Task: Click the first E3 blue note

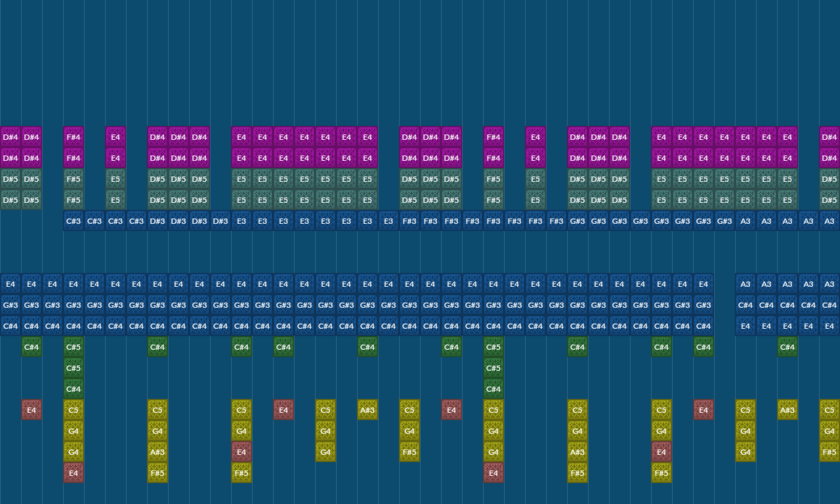Action: (241, 221)
